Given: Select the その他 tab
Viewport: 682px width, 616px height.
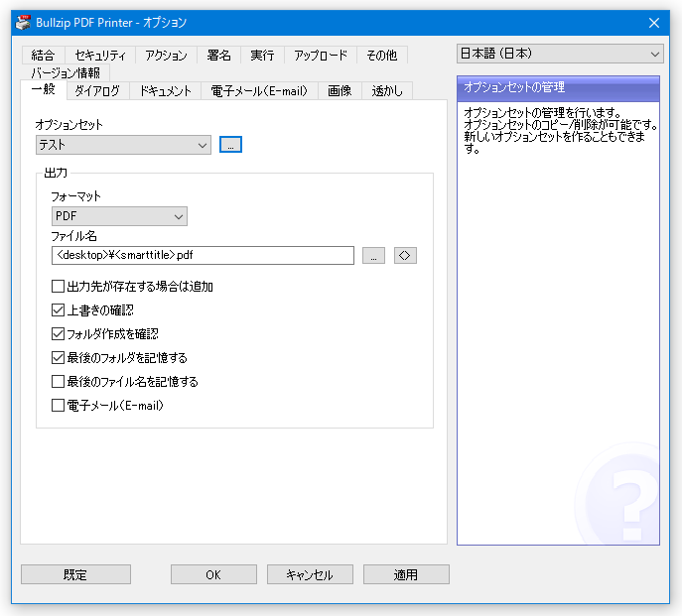Looking at the screenshot, I should click(x=382, y=56).
